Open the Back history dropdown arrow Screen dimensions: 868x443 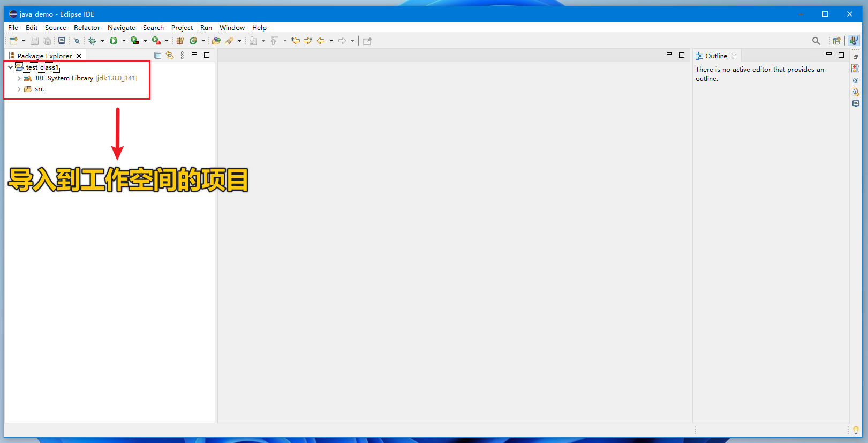click(x=331, y=41)
